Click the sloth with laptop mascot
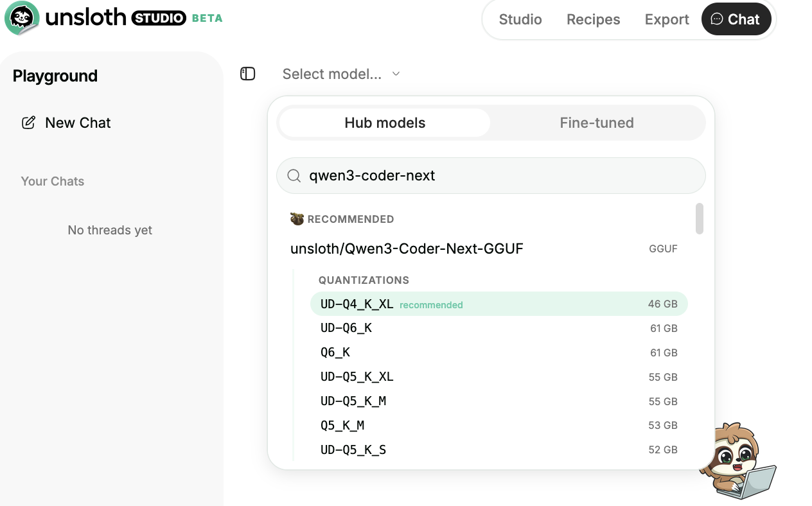This screenshot has width=812, height=506. pos(736,461)
